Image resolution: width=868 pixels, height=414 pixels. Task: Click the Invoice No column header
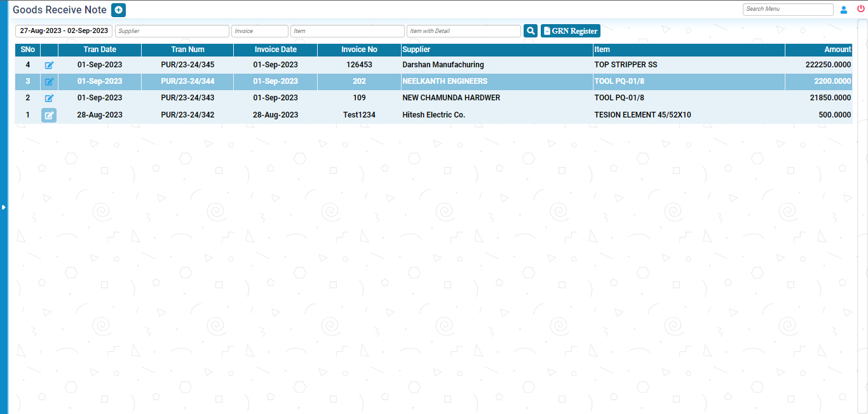coord(359,50)
